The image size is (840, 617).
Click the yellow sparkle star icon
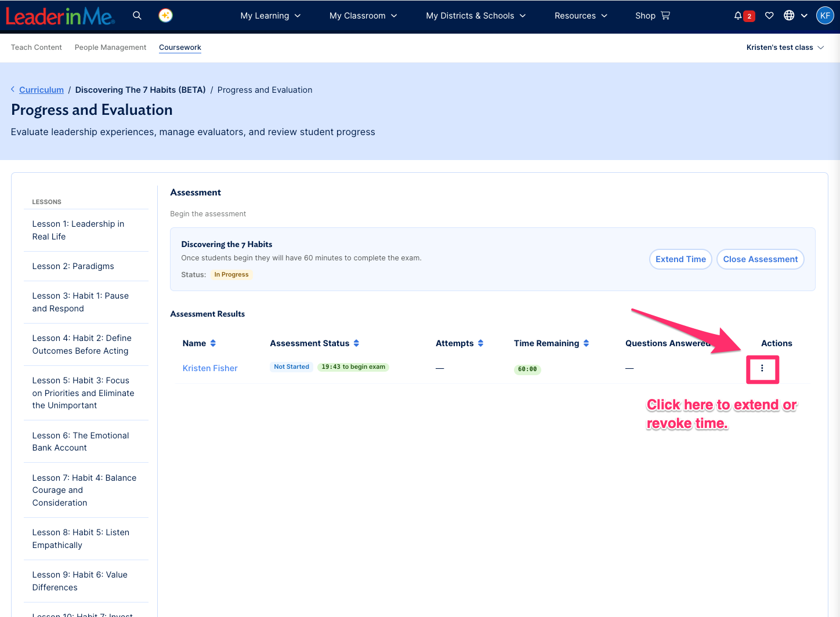(166, 16)
